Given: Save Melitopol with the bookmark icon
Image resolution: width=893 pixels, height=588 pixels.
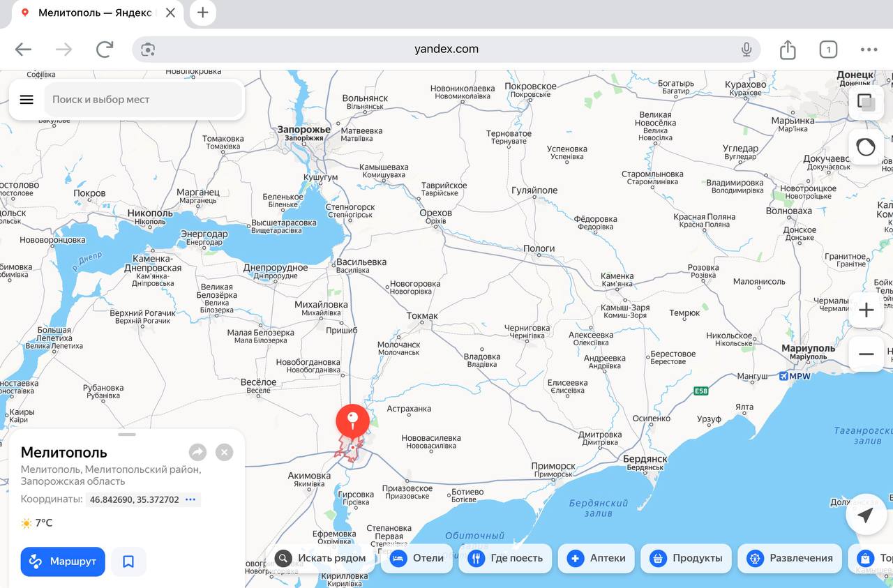Looking at the screenshot, I should tap(128, 561).
